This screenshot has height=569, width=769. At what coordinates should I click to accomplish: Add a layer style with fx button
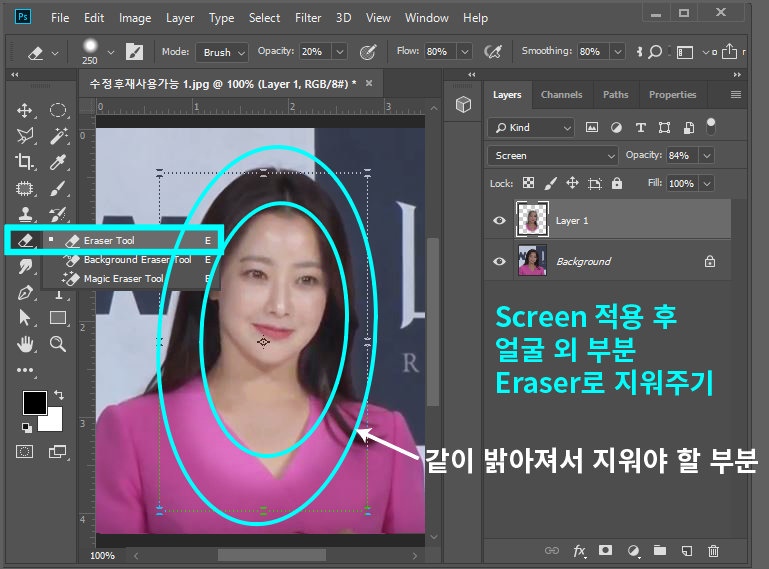(579, 551)
